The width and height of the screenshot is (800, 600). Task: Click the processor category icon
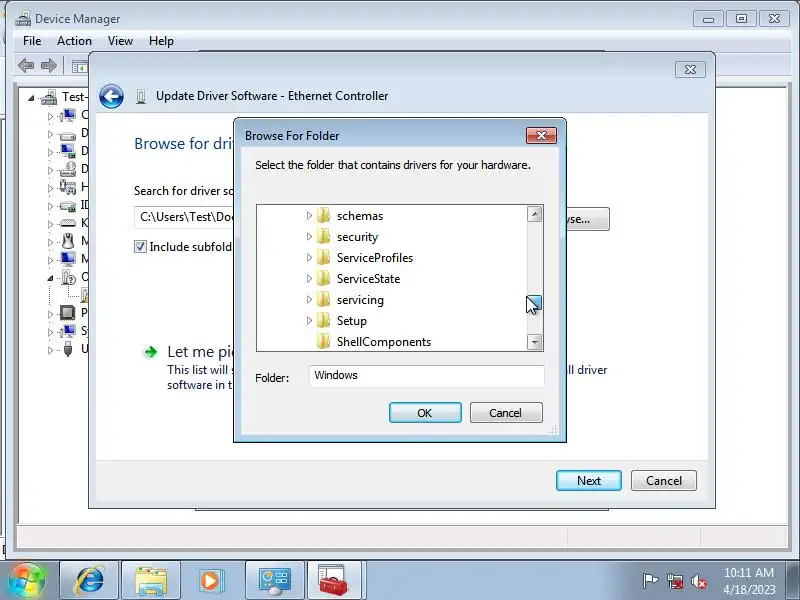pyautogui.click(x=67, y=312)
